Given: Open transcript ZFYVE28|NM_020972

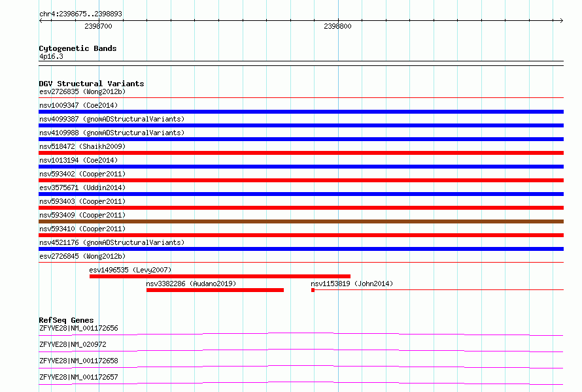Looking at the screenshot, I should tap(73, 344).
